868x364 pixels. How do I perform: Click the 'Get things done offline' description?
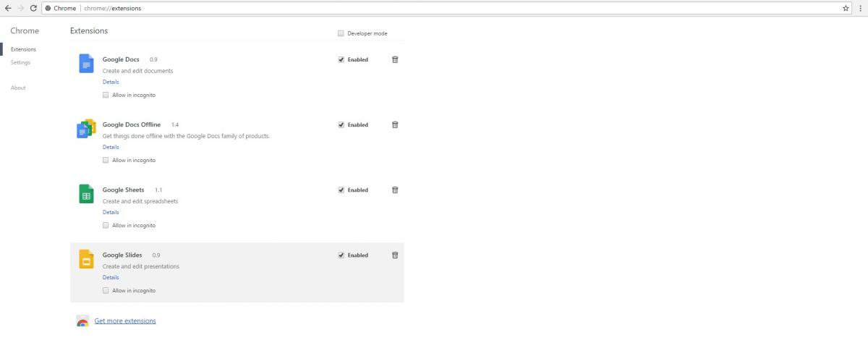187,136
